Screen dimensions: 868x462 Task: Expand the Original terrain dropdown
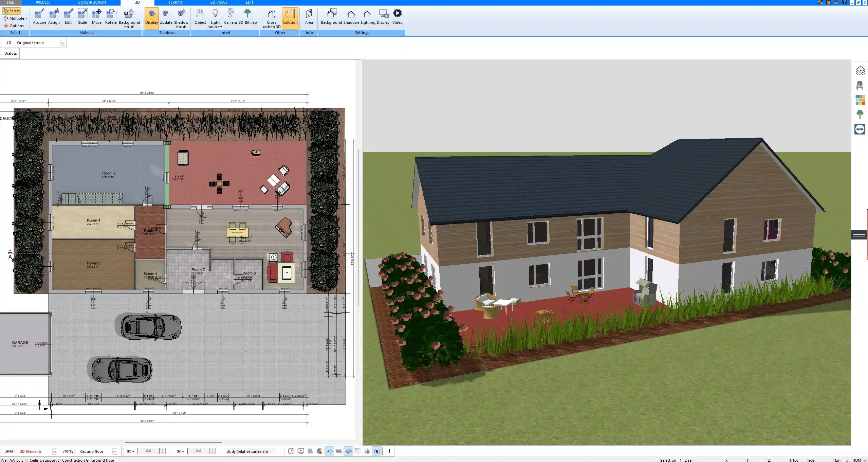62,43
